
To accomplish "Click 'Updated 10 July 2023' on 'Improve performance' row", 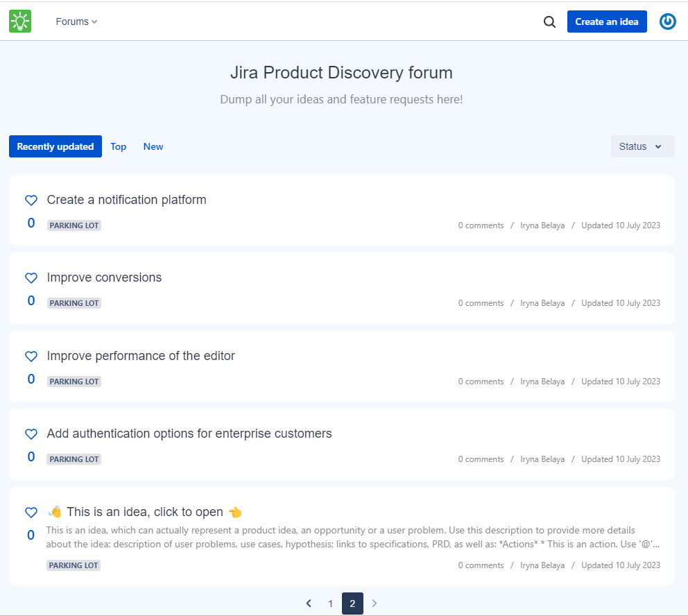I will coord(621,382).
